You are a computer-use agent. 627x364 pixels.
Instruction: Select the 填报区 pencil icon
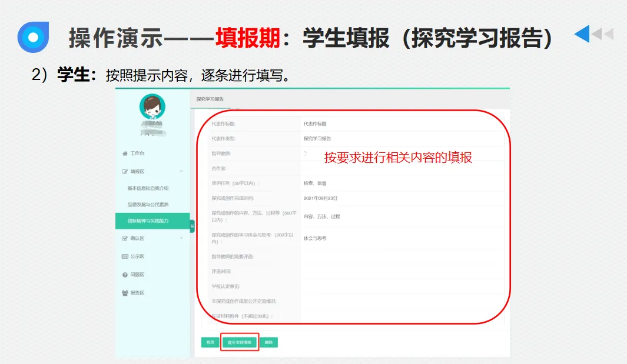tap(124, 171)
